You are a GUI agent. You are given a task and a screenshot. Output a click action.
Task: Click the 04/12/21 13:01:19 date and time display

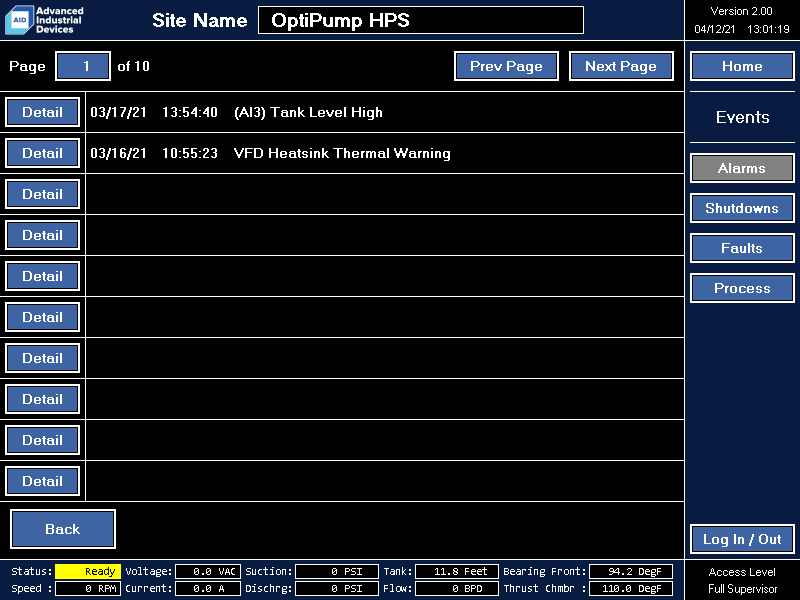coord(742,29)
